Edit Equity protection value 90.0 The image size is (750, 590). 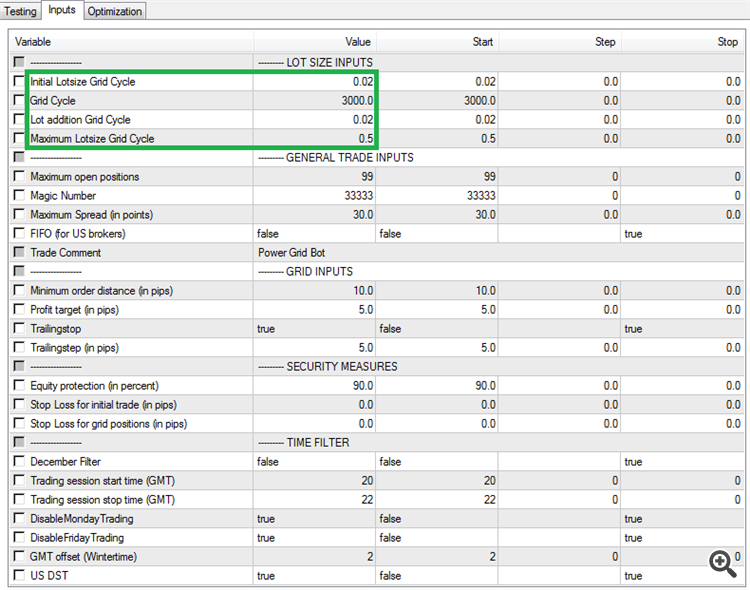315,386
